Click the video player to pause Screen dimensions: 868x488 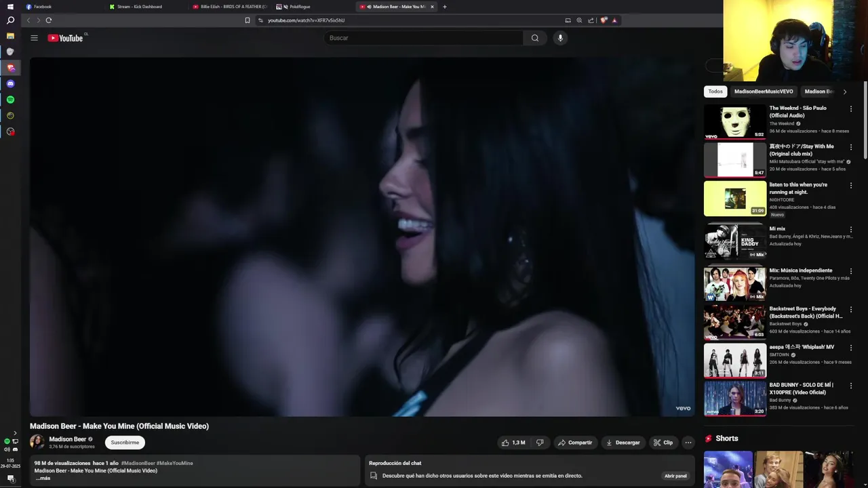click(362, 237)
